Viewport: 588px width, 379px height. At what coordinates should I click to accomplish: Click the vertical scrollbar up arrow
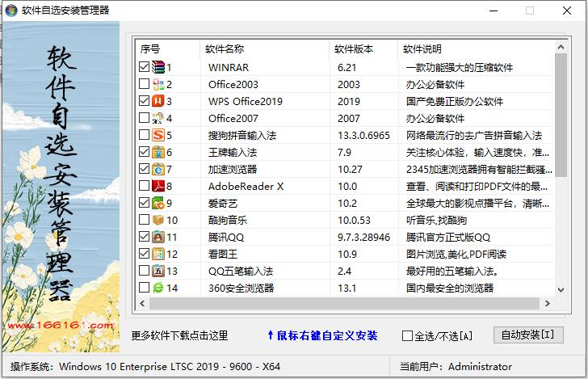pos(561,47)
